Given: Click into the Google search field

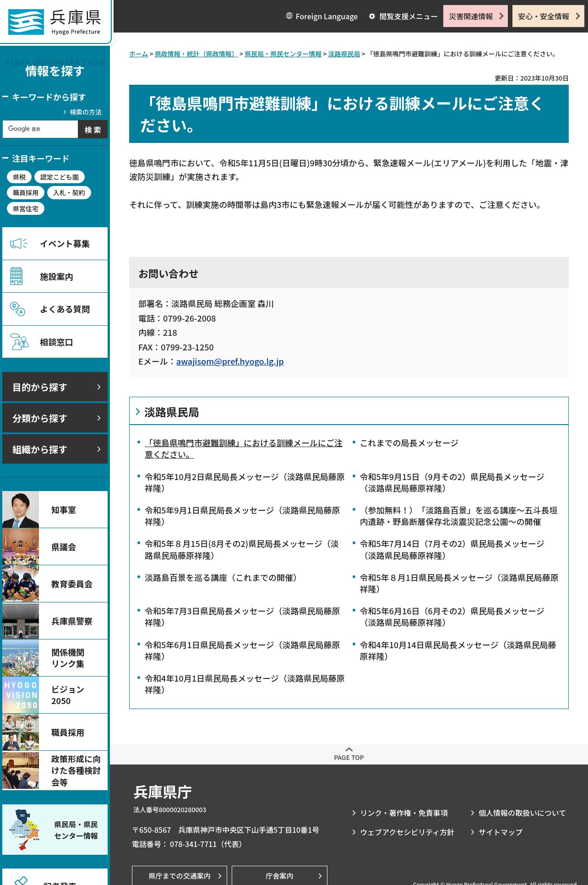Looking at the screenshot, I should click(x=40, y=129).
